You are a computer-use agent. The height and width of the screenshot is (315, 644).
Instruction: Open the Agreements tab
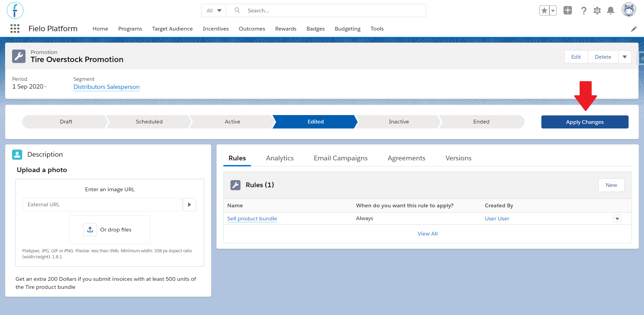pyautogui.click(x=407, y=158)
